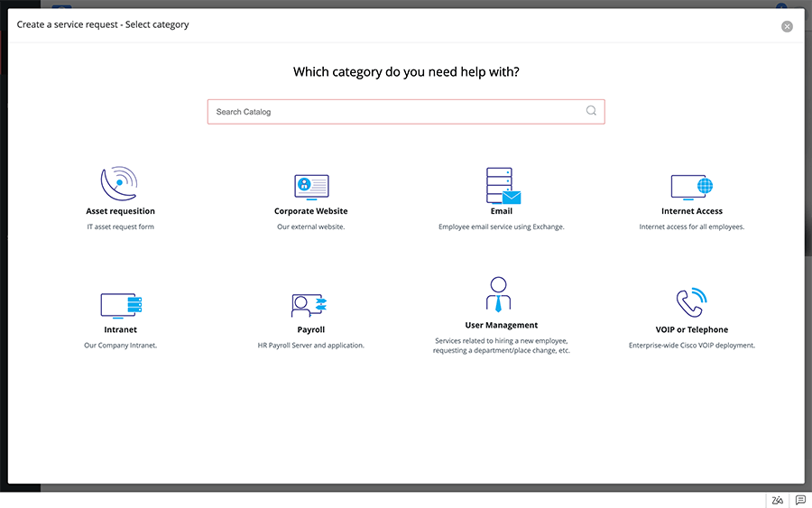Open the VOIP or Telephone phone icon
812x508 pixels.
pyautogui.click(x=691, y=302)
